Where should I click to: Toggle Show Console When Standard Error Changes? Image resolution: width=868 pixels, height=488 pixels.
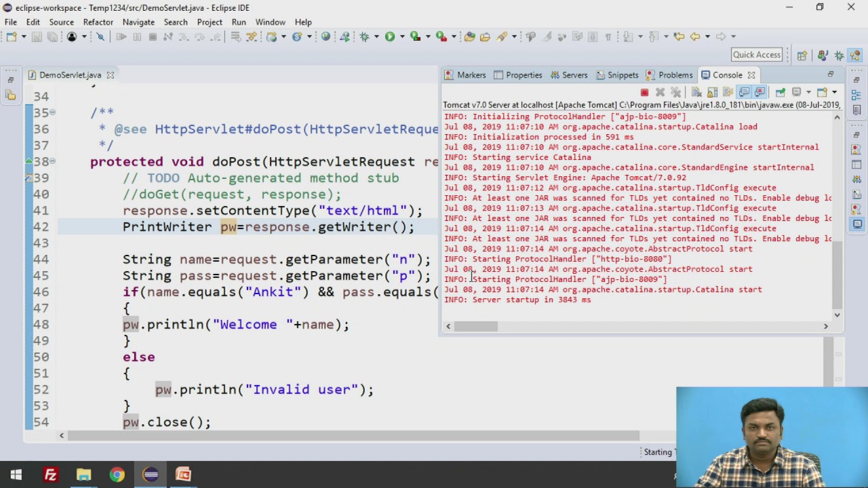(760, 92)
